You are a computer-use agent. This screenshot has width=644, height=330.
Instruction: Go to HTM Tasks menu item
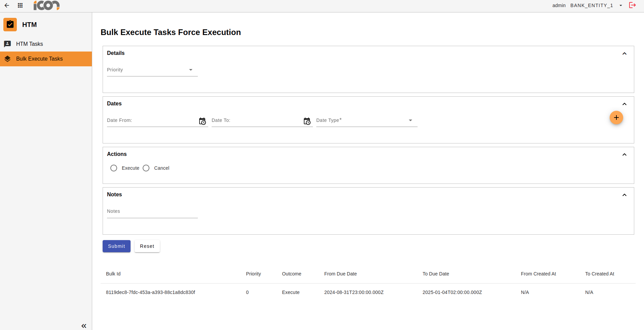click(30, 44)
